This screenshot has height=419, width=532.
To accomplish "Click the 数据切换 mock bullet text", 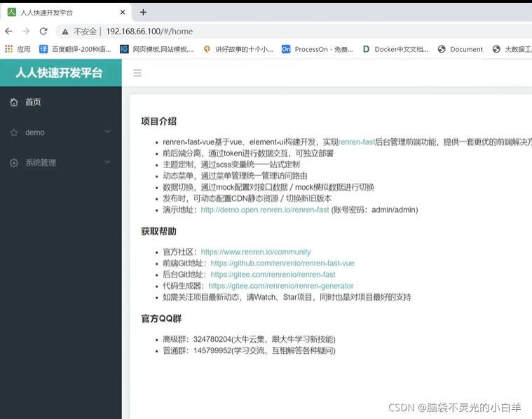I will (268, 187).
